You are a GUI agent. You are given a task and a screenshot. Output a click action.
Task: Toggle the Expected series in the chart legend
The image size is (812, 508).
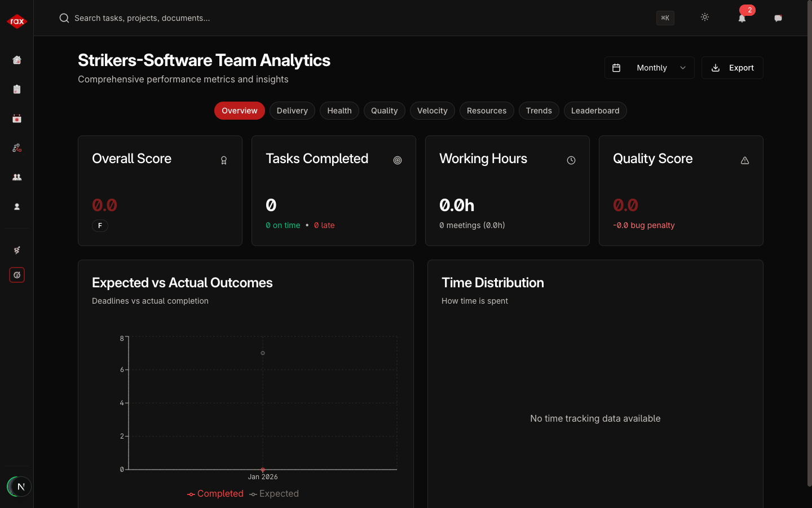274,493
